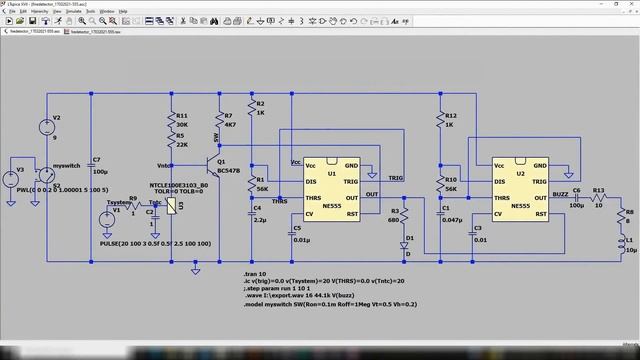This screenshot has width=640, height=360.
Task: Select the U2 NE555 timer chip
Action: (520, 189)
